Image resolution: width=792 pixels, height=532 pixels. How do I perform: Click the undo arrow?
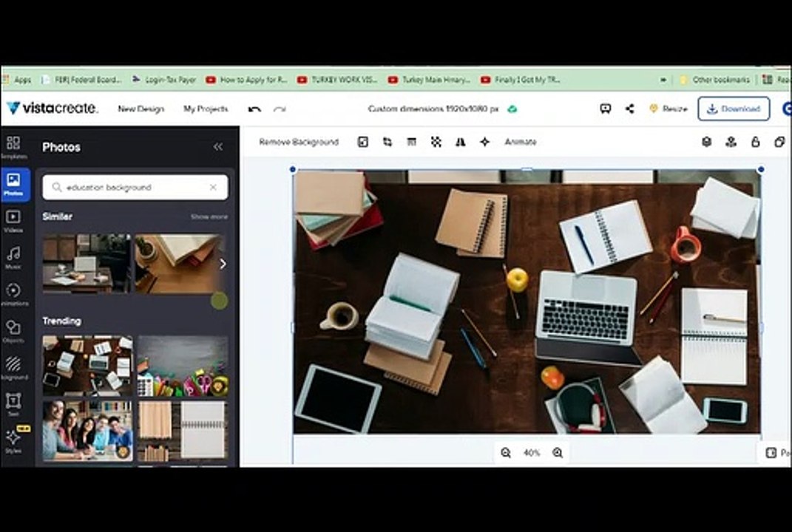tap(254, 109)
